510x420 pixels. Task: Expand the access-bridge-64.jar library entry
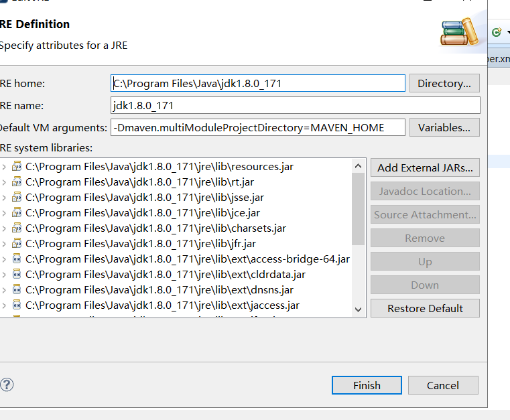[x=4, y=259]
